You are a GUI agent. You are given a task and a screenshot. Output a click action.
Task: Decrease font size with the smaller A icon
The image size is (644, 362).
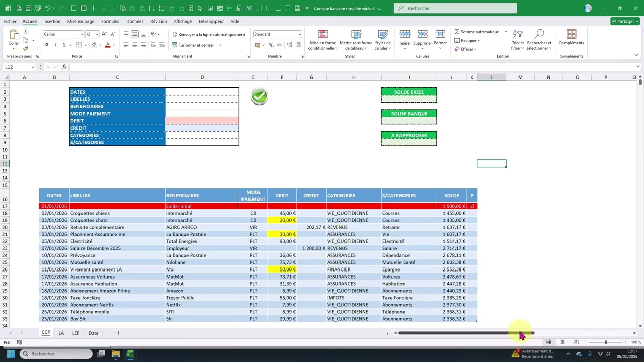(x=112, y=34)
